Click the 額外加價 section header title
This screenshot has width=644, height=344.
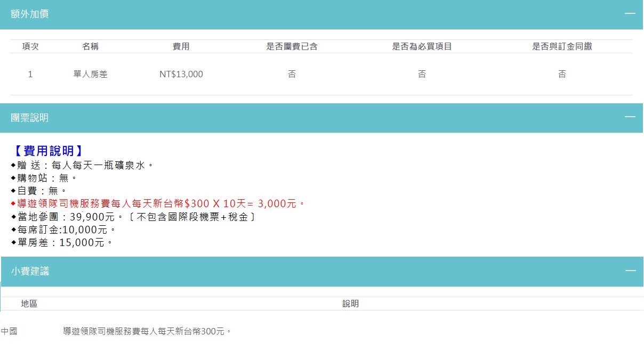tap(30, 14)
